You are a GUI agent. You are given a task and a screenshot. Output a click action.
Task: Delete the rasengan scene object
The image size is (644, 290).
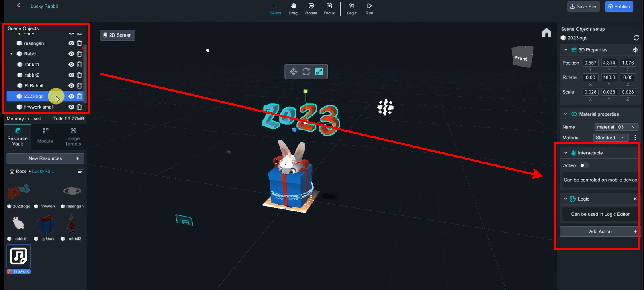click(x=80, y=43)
